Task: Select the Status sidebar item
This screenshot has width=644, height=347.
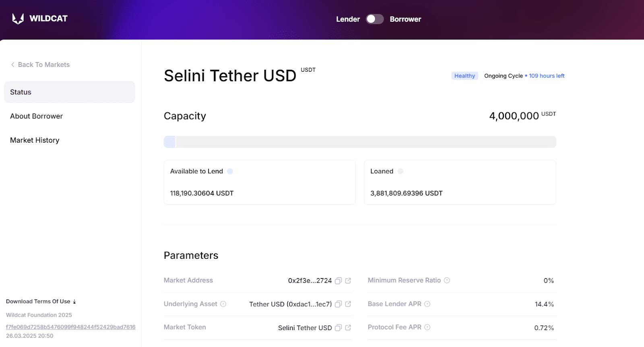Action: [x=70, y=92]
